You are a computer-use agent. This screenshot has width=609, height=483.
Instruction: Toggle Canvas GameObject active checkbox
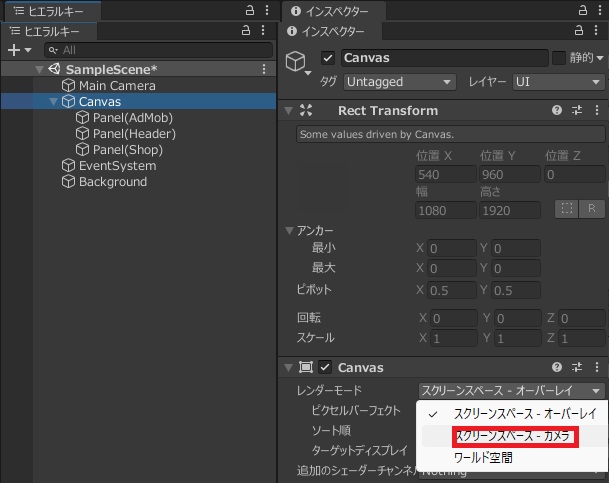(x=328, y=58)
